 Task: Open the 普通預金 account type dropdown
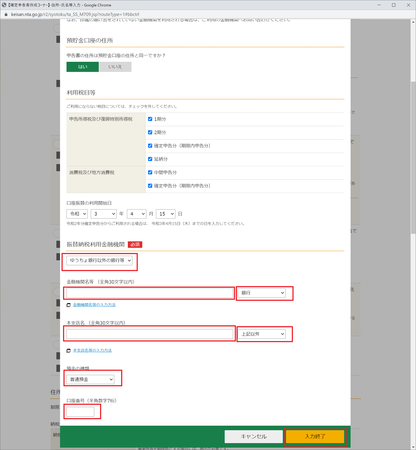pyautogui.click(x=90, y=379)
